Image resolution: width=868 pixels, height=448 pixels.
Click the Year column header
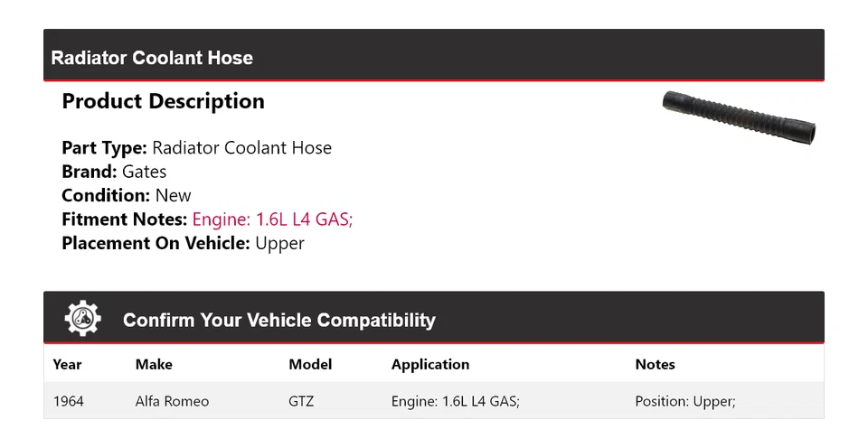tap(67, 365)
